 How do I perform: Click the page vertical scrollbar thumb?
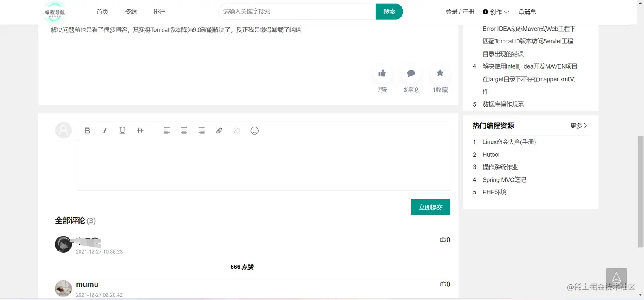pyautogui.click(x=640, y=192)
